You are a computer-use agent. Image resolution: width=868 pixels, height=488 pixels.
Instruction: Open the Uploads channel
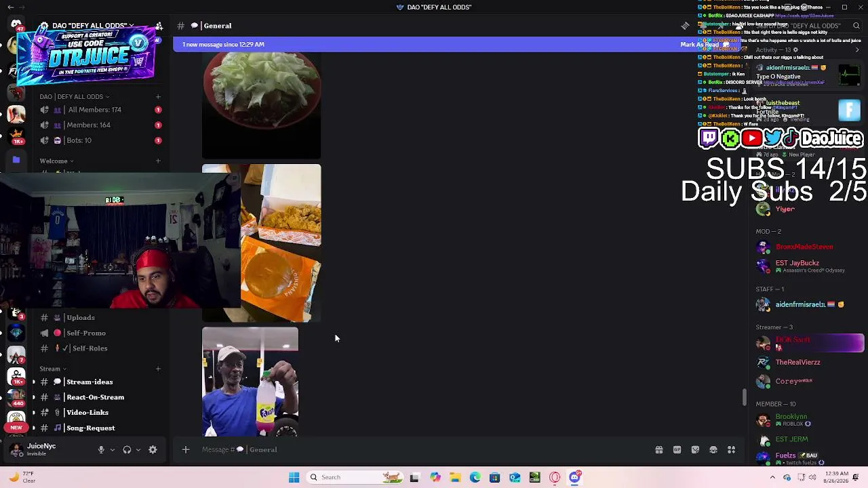tap(100, 318)
